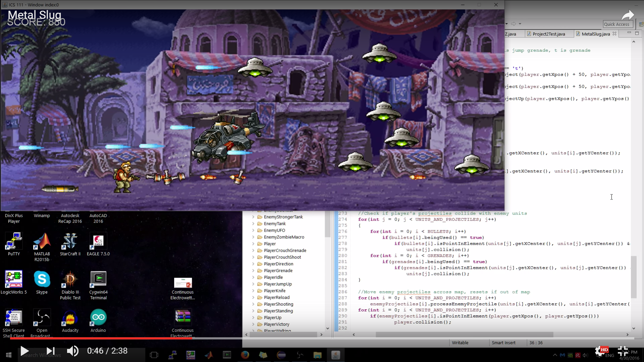Screen dimensions: 644x362
Task: Launch the PuTTY desktop shortcut
Action: tap(14, 241)
